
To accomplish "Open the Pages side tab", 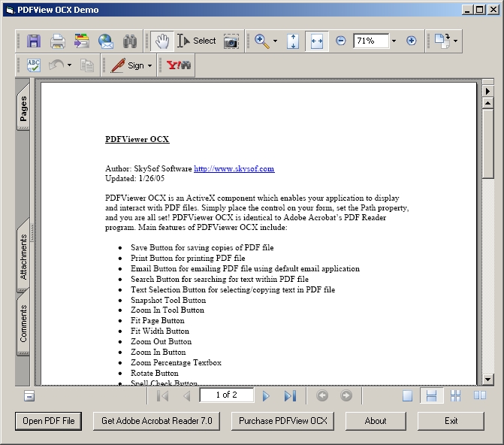I will (x=23, y=107).
